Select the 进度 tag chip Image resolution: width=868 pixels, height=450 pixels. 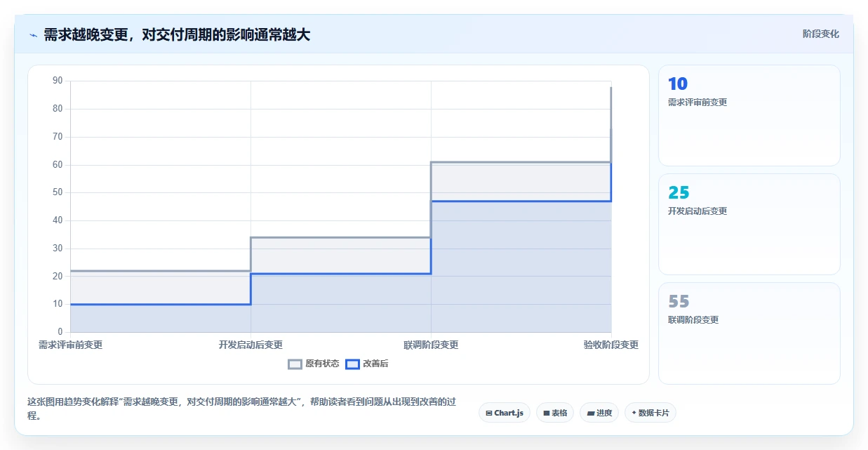(x=599, y=413)
